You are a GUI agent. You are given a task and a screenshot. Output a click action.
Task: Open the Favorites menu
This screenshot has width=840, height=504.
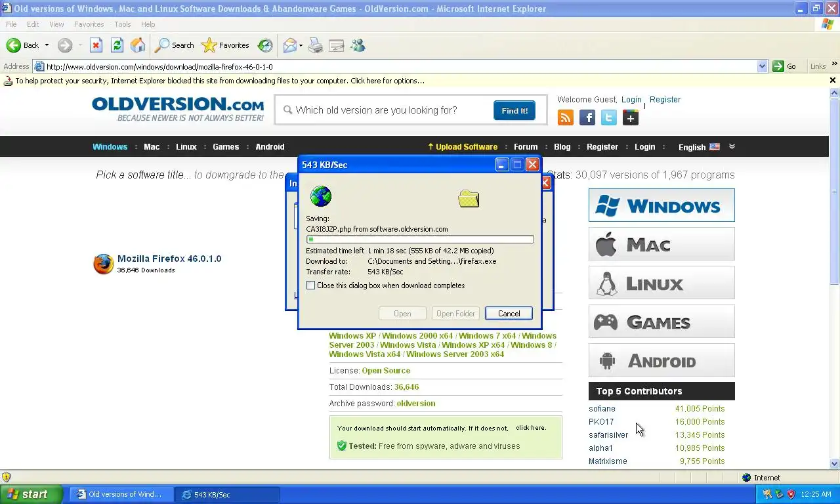(89, 24)
